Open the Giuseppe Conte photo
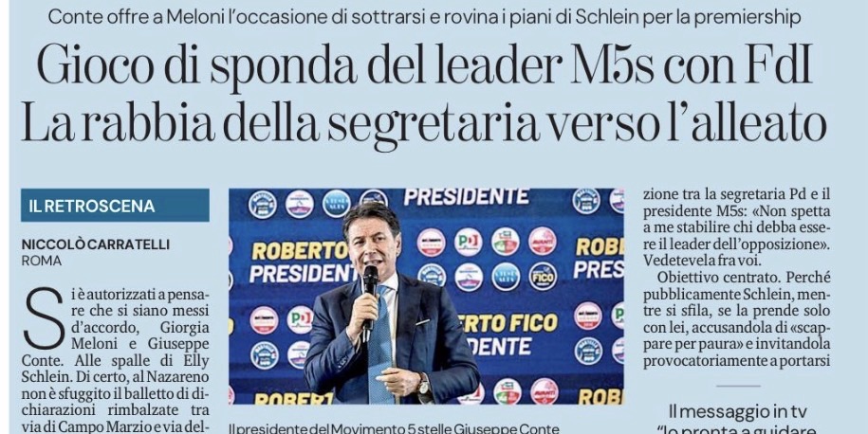Image resolution: width=868 pixels, height=434 pixels. (x=426, y=297)
